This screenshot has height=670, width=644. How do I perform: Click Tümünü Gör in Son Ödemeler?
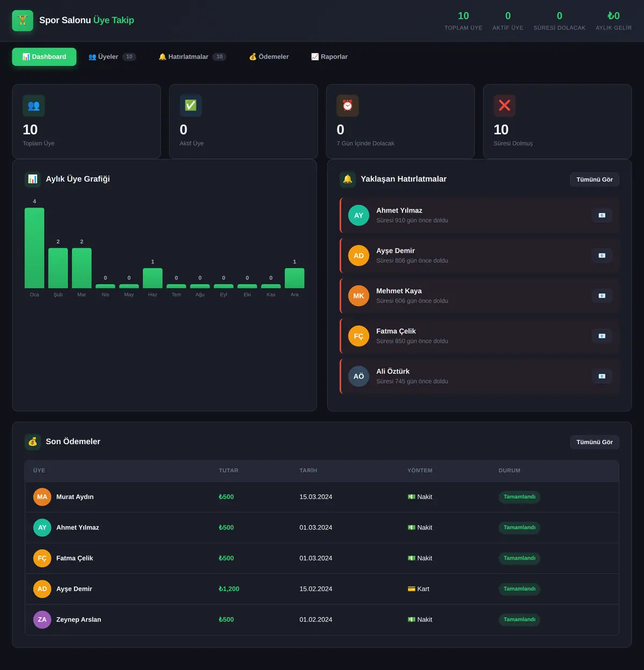coord(595,442)
